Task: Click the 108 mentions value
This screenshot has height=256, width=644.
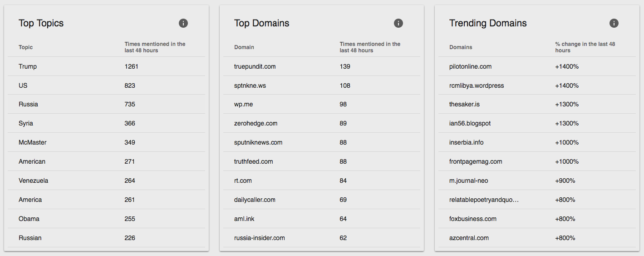Action: [x=345, y=85]
